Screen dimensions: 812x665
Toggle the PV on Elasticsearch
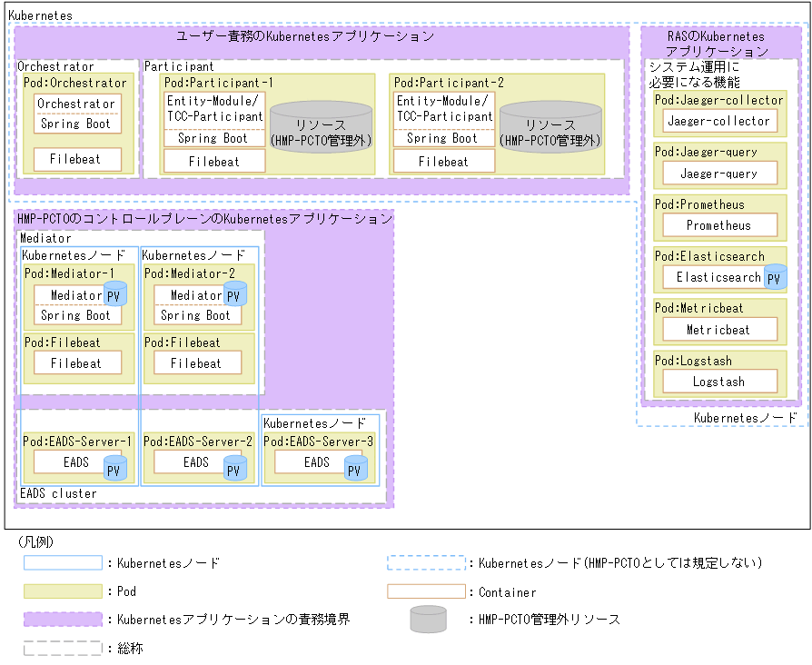click(x=774, y=277)
